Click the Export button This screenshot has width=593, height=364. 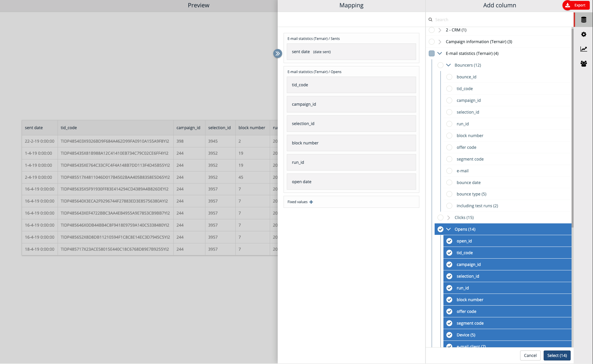[x=576, y=5]
